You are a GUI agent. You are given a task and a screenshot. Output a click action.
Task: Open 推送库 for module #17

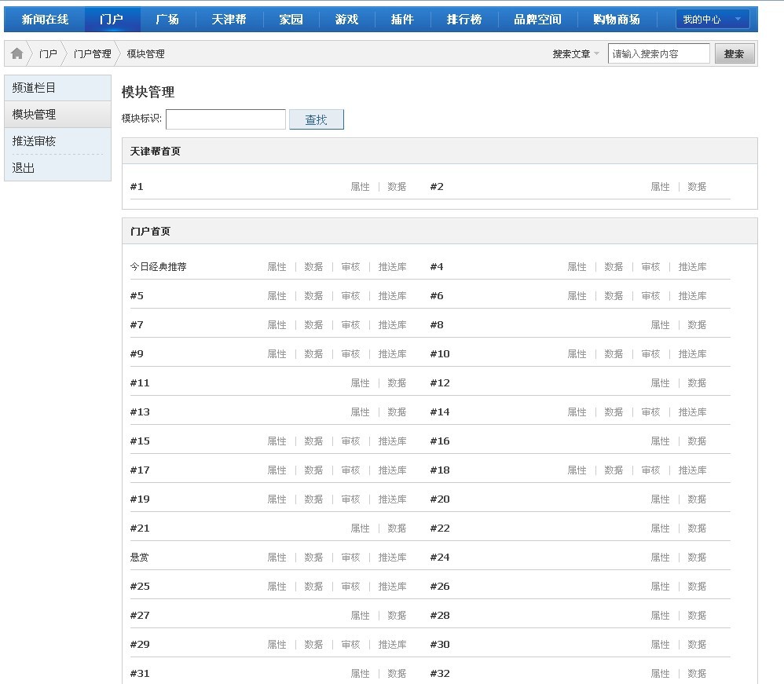click(393, 470)
